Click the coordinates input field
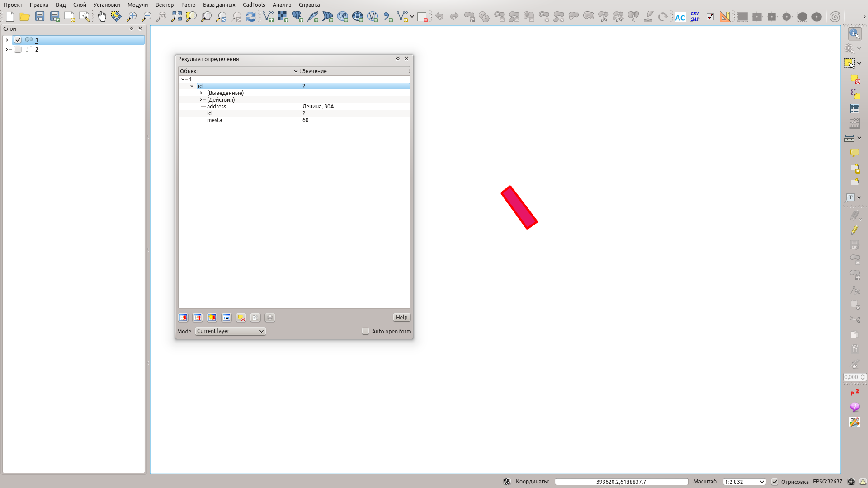 pos(621,482)
